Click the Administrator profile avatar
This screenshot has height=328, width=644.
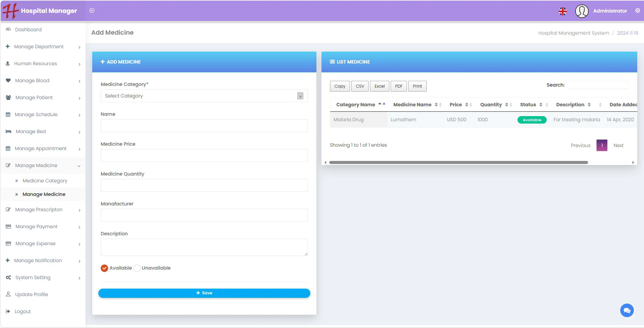582,11
